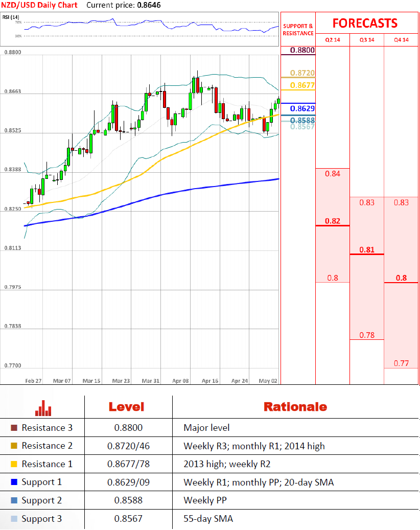The image size is (420, 530).
Task: Click the Q4 14 upper forecast 0.83
Action: click(x=402, y=202)
